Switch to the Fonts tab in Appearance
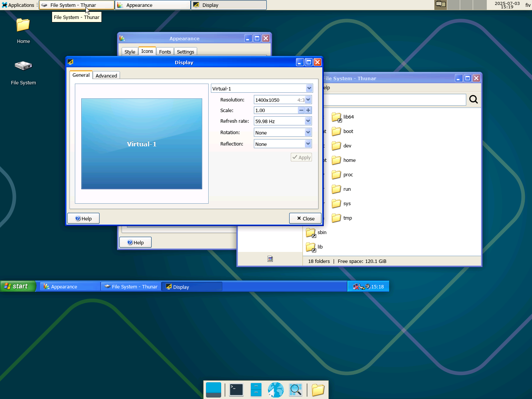The image size is (532, 399). 165,52
